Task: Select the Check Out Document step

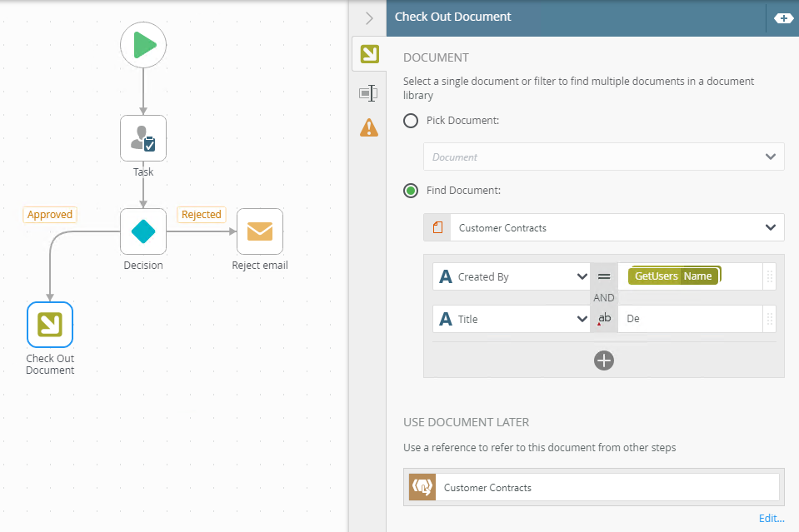Action: pyautogui.click(x=50, y=324)
